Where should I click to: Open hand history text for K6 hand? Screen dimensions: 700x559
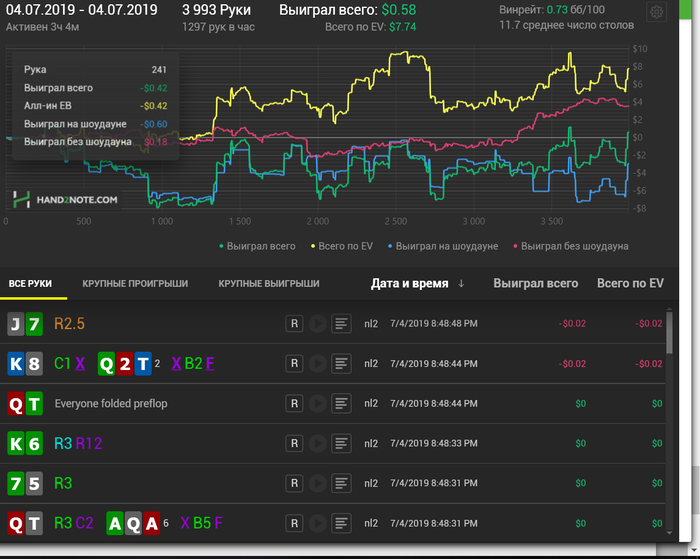pyautogui.click(x=342, y=443)
